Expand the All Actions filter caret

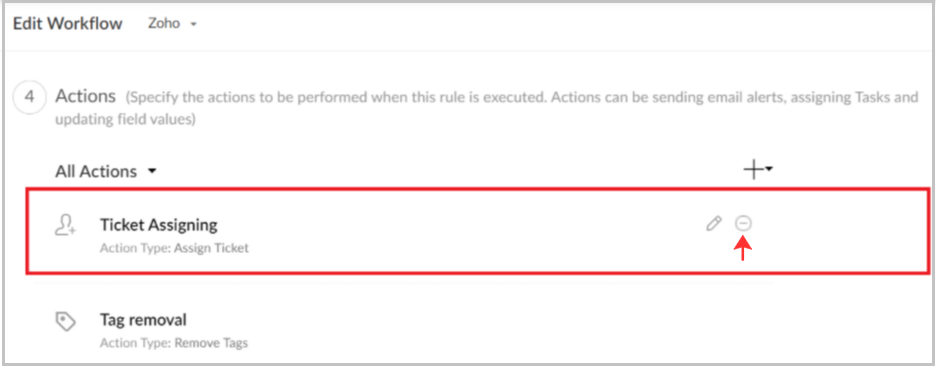(152, 172)
